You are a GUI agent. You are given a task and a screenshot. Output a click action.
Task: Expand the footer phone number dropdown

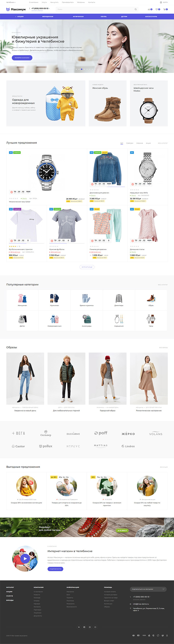coord(151,597)
